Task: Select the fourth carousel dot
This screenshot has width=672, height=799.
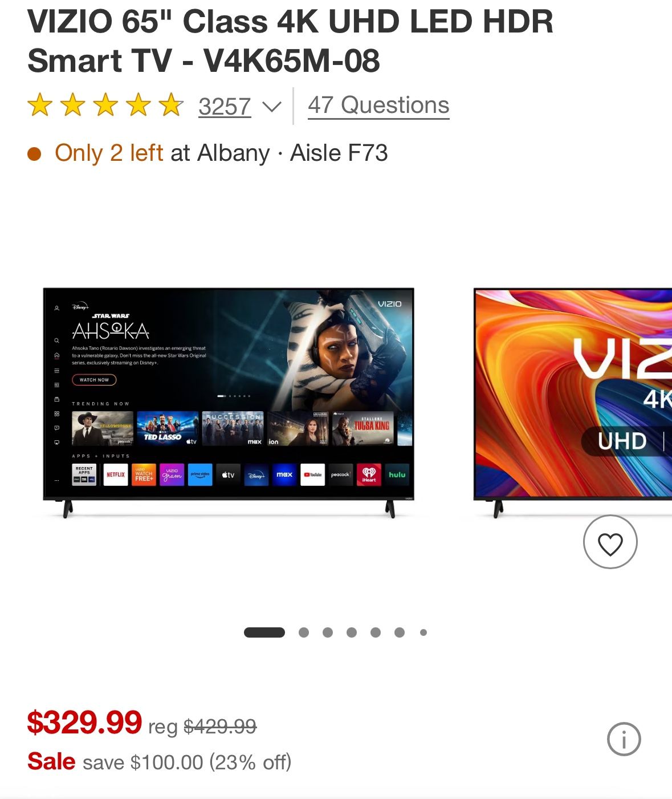Action: 352,632
